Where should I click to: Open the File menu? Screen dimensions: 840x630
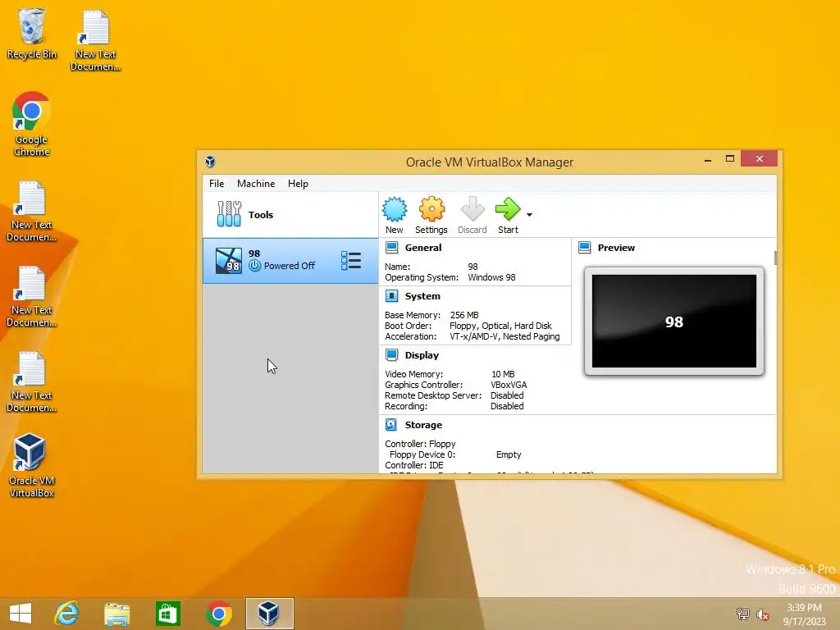point(217,184)
